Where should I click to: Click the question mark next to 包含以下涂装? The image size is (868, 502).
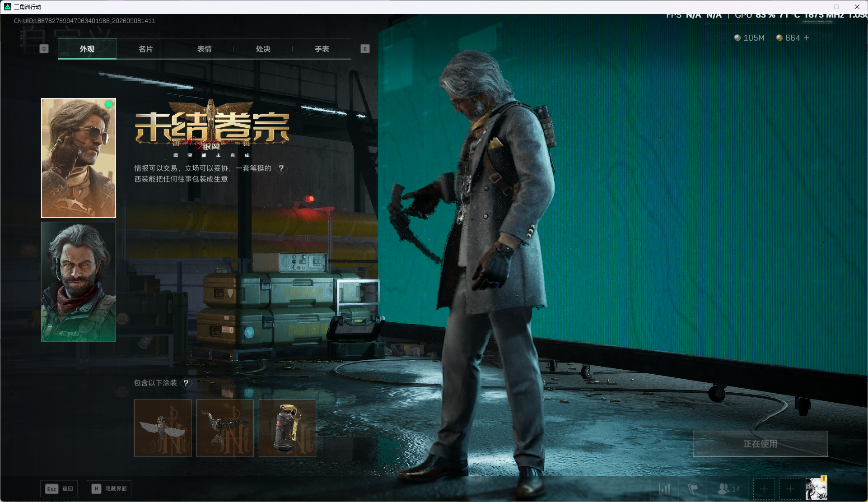[x=186, y=383]
